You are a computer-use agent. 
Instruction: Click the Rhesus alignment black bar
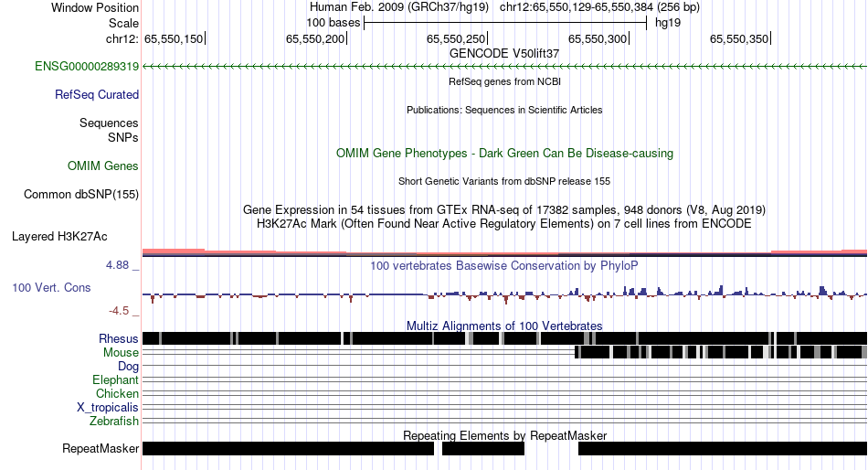coord(504,338)
